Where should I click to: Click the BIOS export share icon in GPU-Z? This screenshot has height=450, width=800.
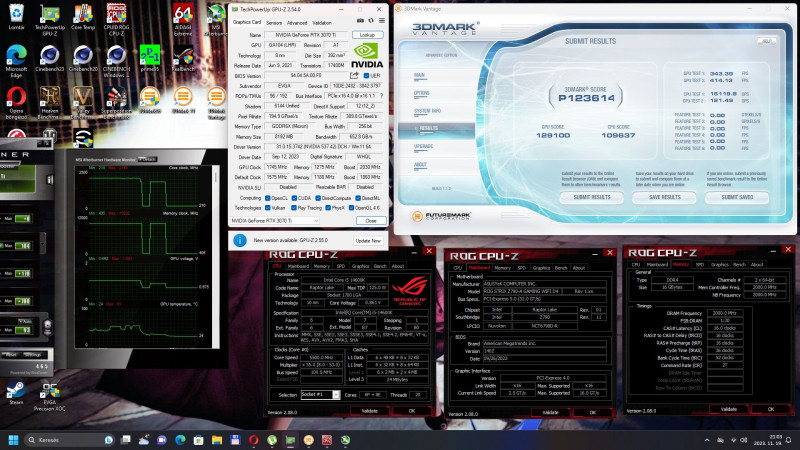click(x=354, y=76)
